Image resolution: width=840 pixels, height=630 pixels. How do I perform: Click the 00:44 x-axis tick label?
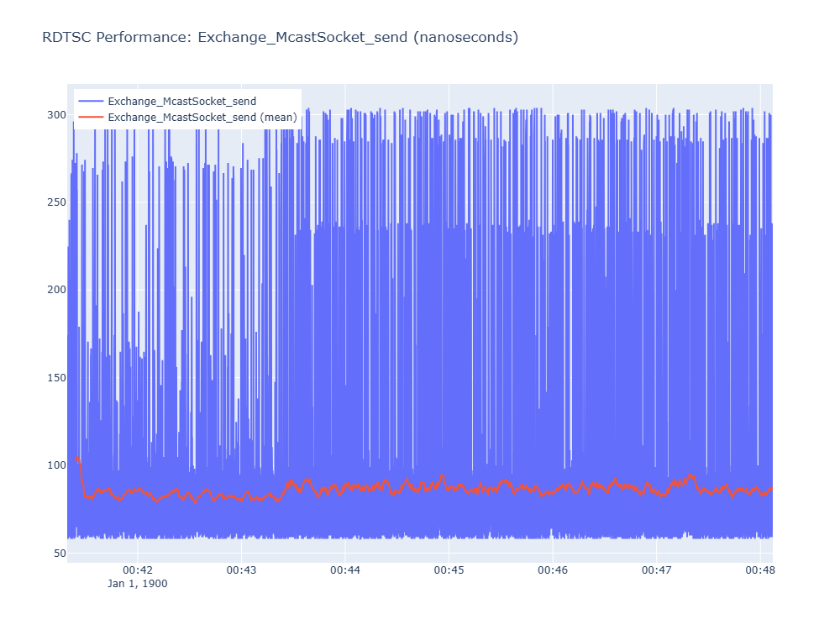pos(345,570)
